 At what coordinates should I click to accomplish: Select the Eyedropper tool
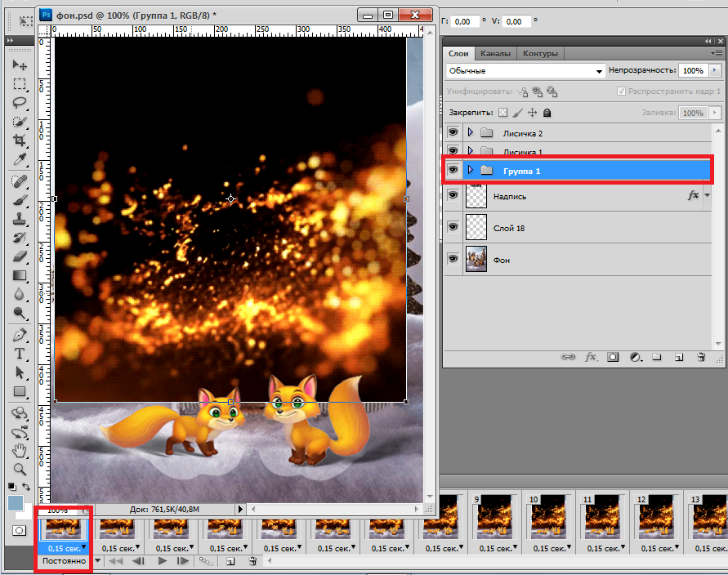tap(19, 159)
